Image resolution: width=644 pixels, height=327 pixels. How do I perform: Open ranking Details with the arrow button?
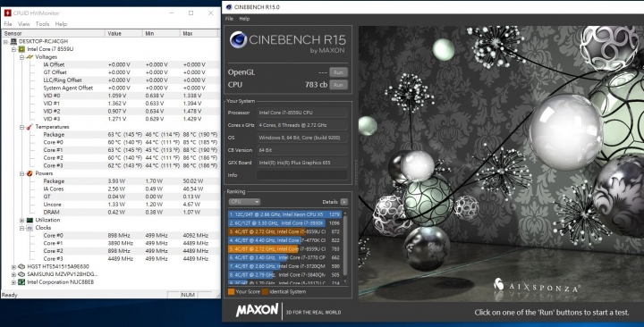click(344, 202)
